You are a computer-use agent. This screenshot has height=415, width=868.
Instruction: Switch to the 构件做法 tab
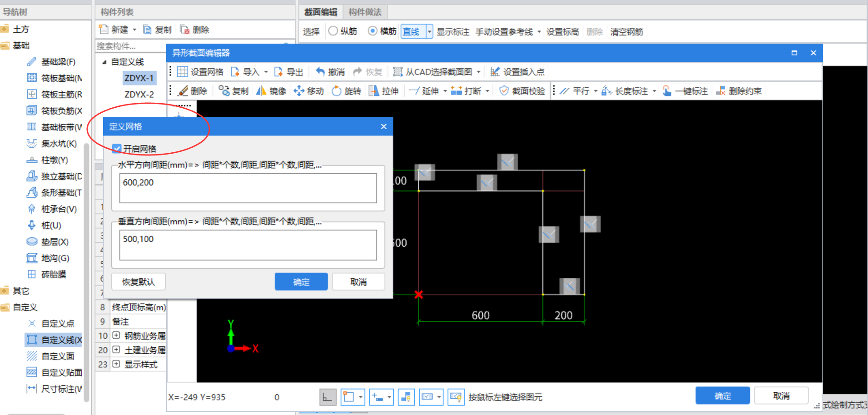[x=365, y=12]
